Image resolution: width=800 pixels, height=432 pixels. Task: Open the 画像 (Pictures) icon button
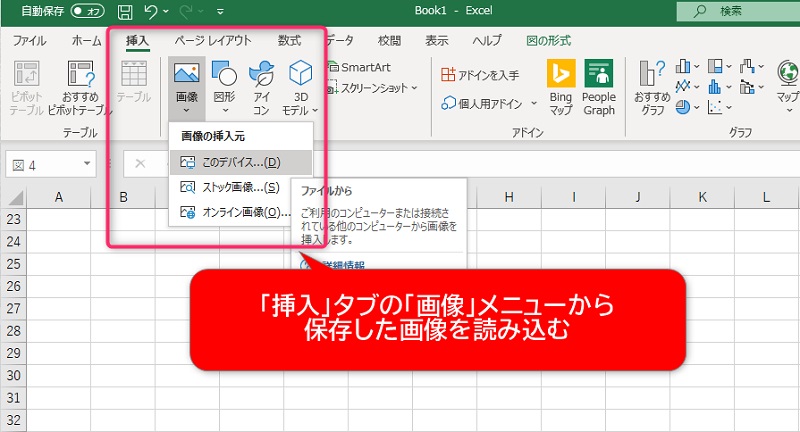click(186, 88)
